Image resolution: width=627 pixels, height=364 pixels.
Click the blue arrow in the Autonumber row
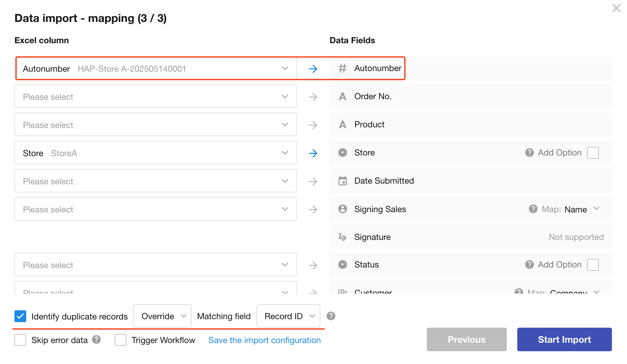click(313, 69)
